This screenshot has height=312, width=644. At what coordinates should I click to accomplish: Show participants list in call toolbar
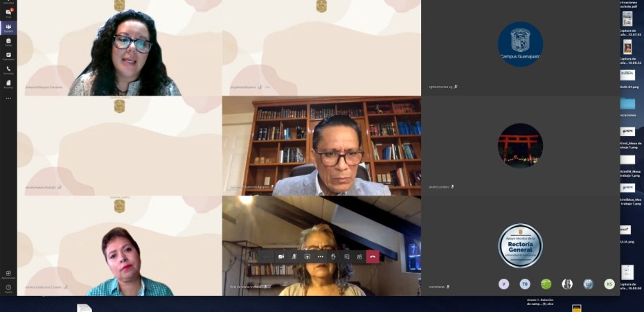pyautogui.click(x=359, y=257)
